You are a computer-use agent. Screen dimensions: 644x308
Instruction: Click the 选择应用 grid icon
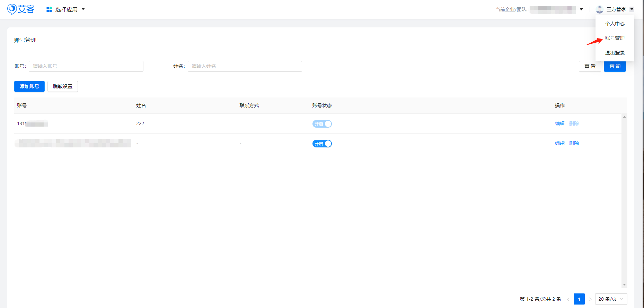tap(49, 9)
